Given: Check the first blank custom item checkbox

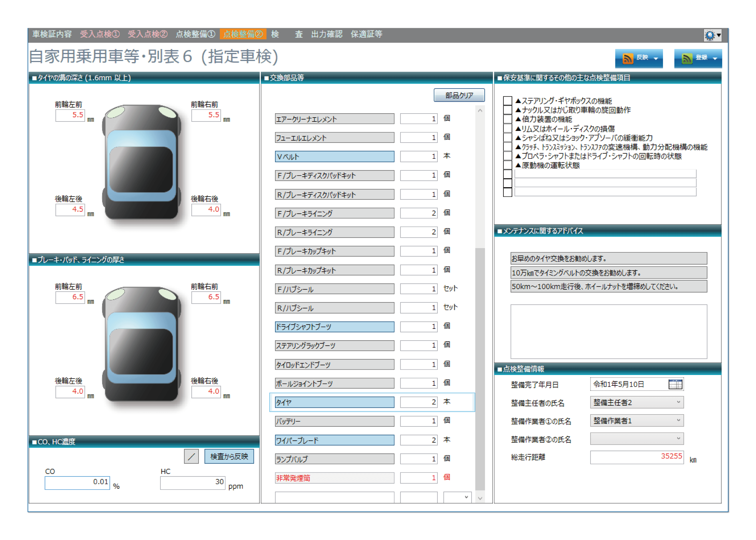Looking at the screenshot, I should pyautogui.click(x=507, y=174).
